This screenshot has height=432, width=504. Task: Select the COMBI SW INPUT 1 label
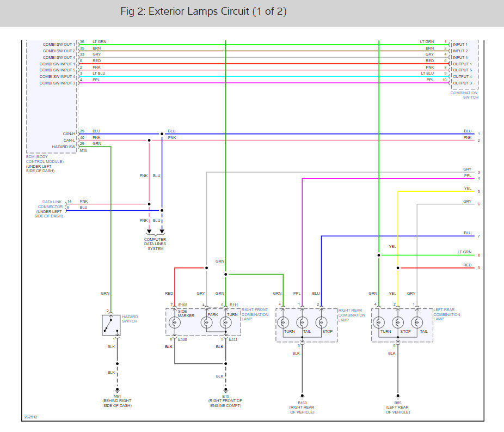[x=57, y=64]
